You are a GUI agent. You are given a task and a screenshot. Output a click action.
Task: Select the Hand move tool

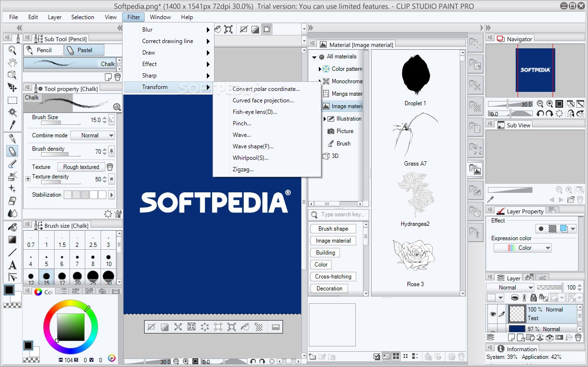12,63
